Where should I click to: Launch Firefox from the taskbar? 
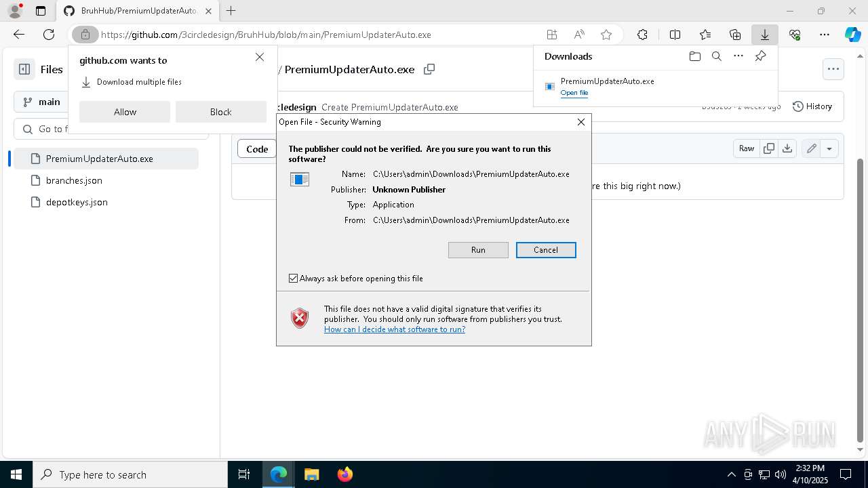(x=344, y=474)
